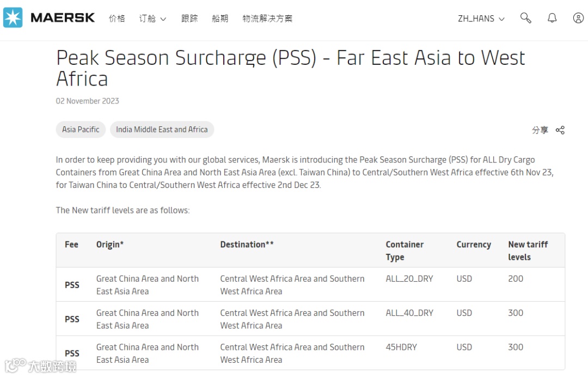Click the Currency column header

point(474,245)
